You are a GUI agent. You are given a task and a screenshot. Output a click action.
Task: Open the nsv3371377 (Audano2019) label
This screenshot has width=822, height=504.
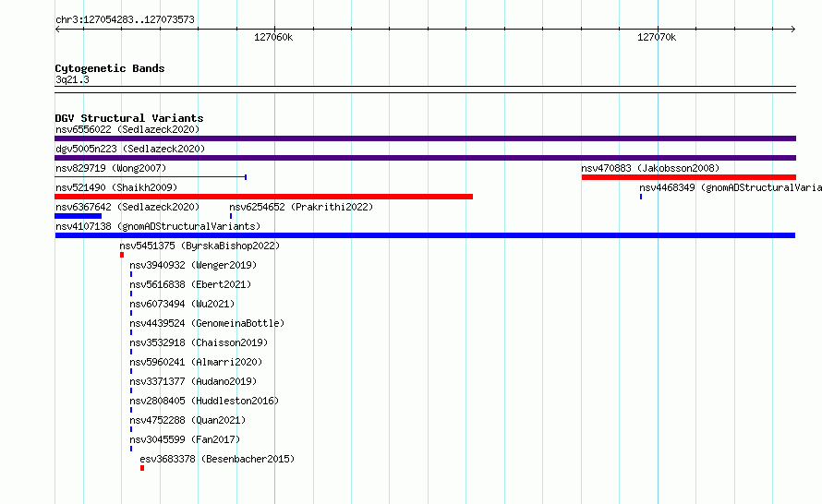coord(193,381)
